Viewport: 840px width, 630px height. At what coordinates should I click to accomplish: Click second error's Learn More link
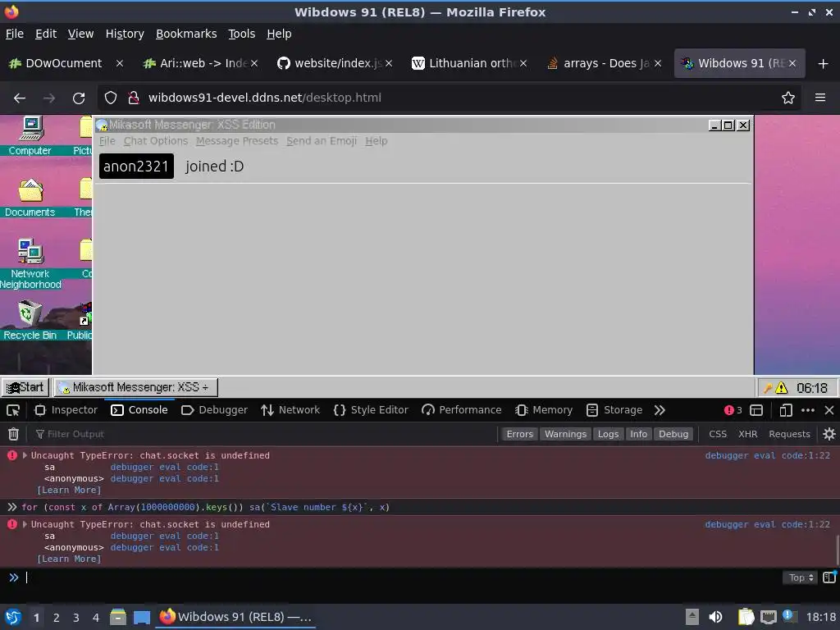69,559
